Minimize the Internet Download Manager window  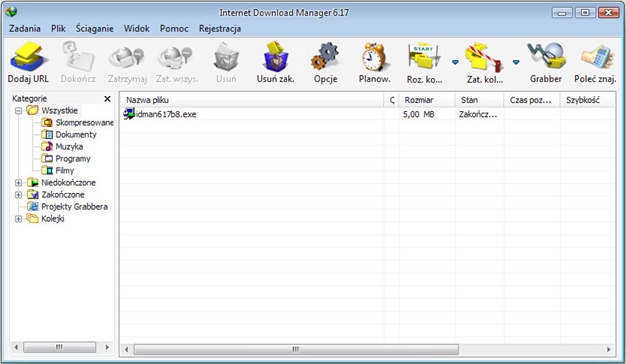coord(562,13)
